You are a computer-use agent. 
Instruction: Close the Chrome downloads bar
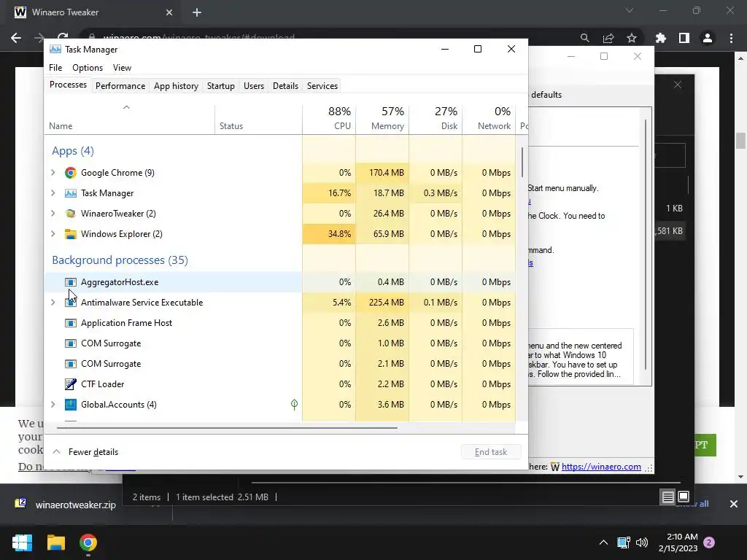[734, 504]
